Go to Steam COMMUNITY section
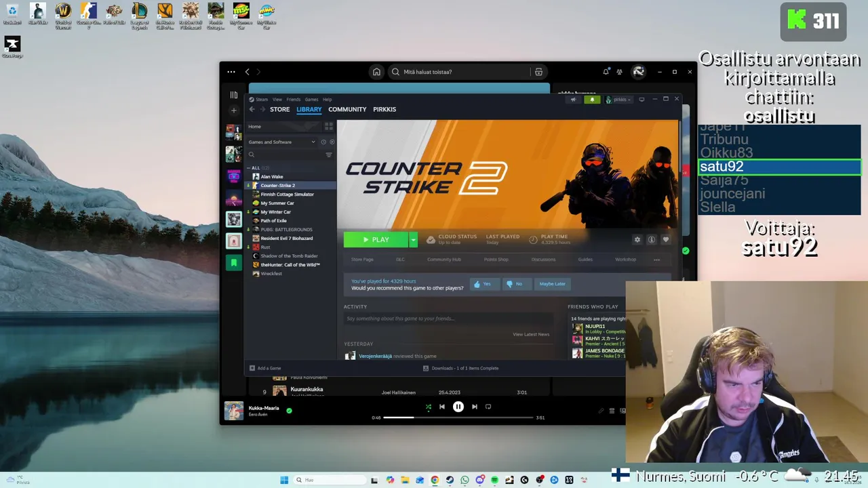This screenshot has height=488, width=868. tap(347, 109)
